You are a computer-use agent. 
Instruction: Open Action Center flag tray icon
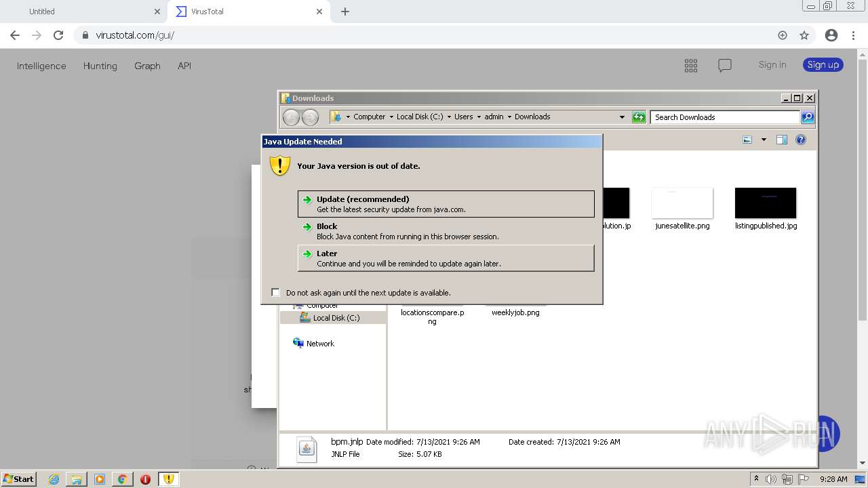804,479
